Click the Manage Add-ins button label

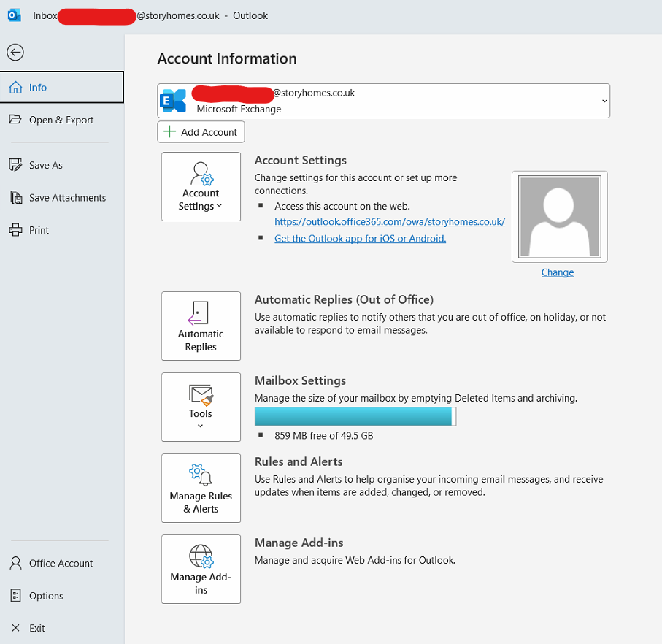(x=201, y=583)
